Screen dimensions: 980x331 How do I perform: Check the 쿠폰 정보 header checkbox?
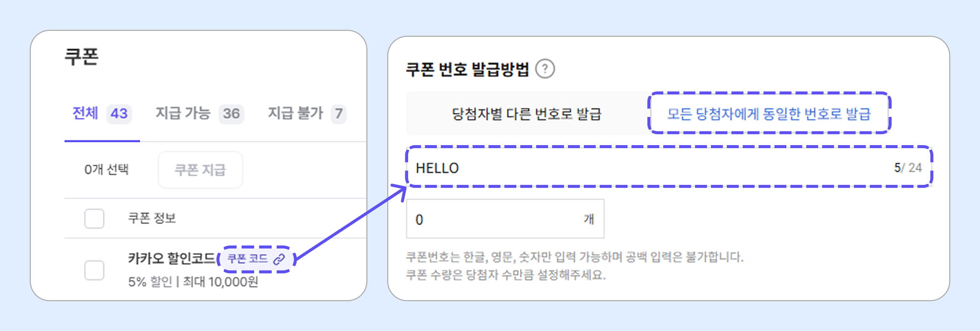(x=94, y=218)
